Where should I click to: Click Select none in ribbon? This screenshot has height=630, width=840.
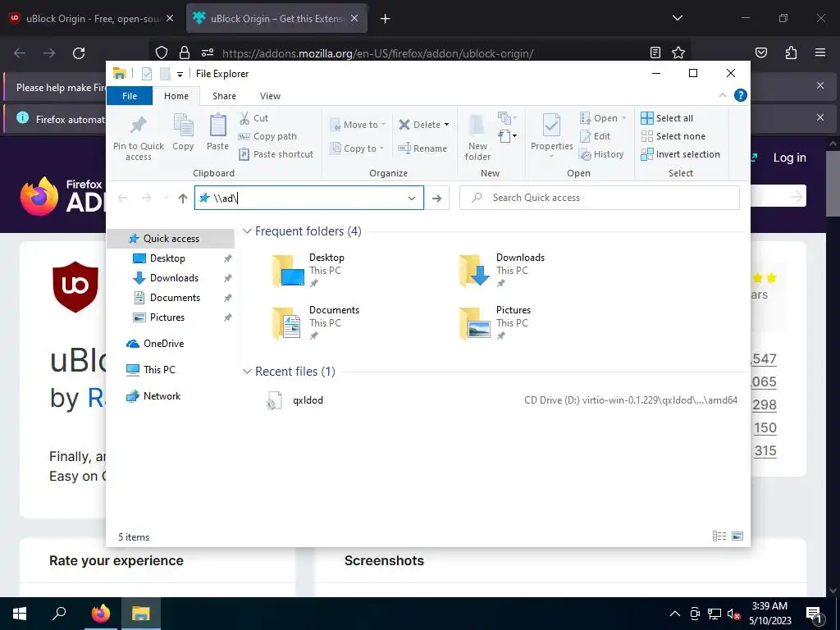[x=673, y=136]
